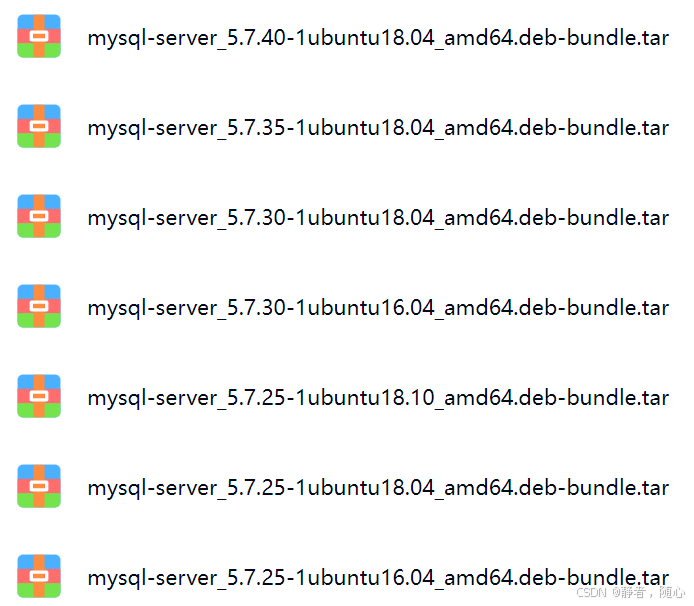694x606 pixels.
Task: Click the archive icon for mysql-server 5.7.40
Action: coord(39,36)
